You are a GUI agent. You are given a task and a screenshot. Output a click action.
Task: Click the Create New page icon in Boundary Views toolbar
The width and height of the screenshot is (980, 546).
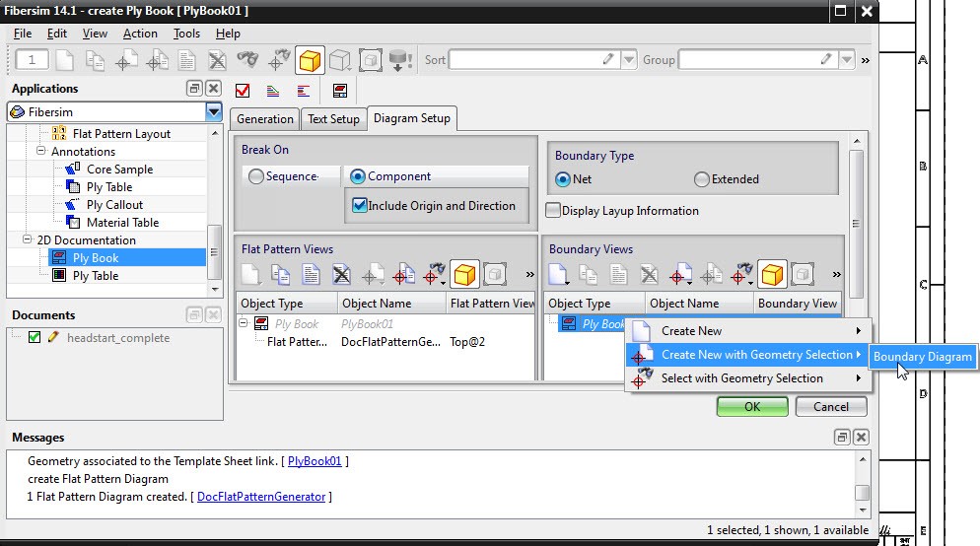[559, 275]
